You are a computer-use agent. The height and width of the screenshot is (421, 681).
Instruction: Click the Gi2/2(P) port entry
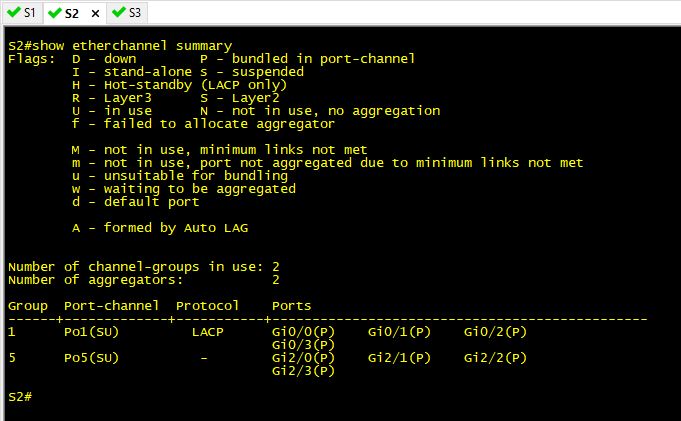(495, 358)
